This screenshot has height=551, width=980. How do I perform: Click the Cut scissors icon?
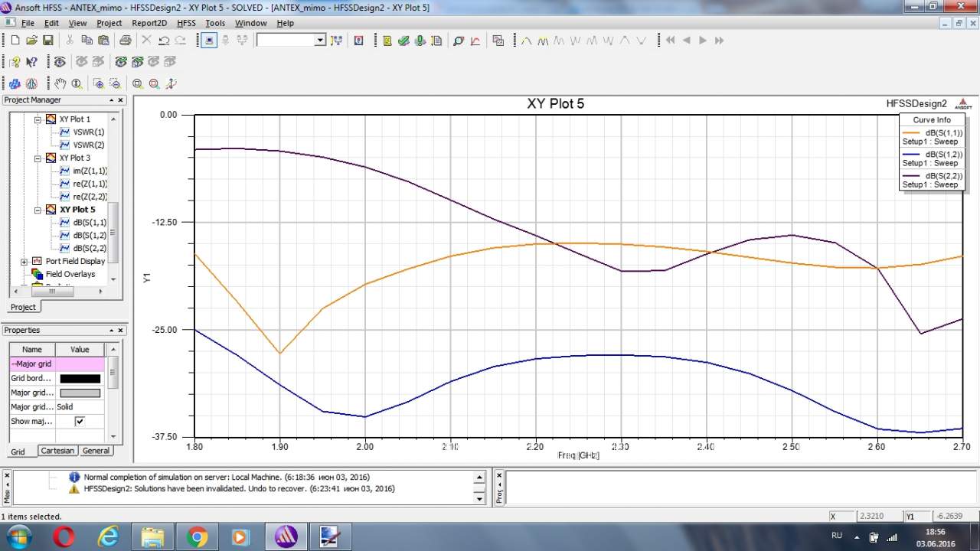[x=70, y=41]
